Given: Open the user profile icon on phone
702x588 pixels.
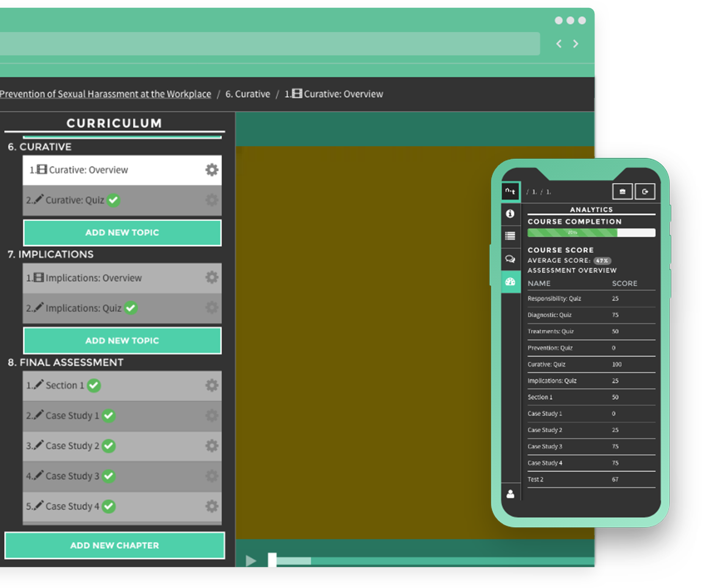Looking at the screenshot, I should click(x=510, y=494).
